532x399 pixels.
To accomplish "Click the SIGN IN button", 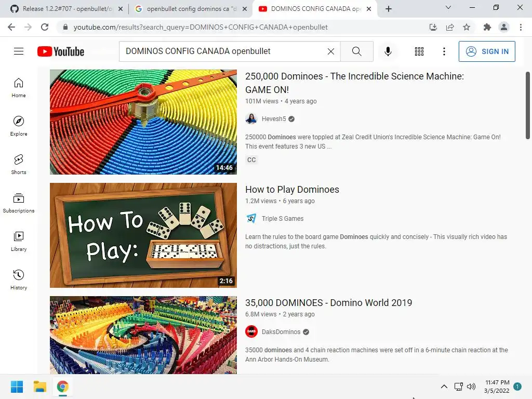I will (x=486, y=51).
